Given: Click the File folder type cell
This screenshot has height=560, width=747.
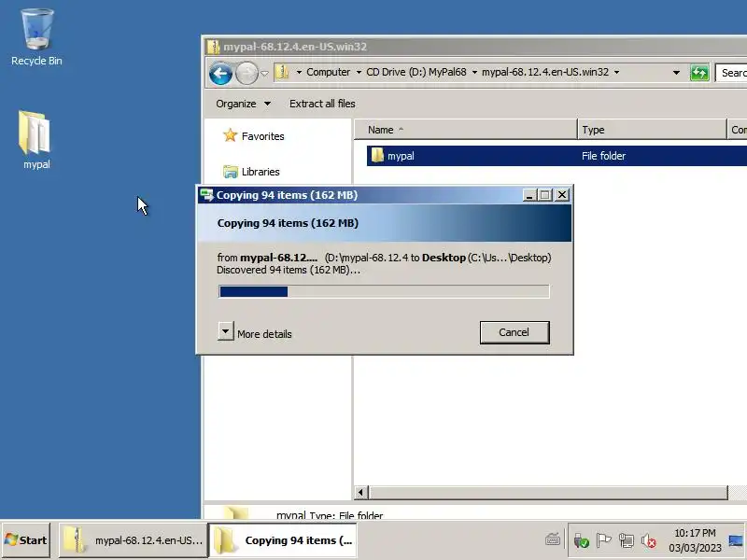Looking at the screenshot, I should (603, 156).
